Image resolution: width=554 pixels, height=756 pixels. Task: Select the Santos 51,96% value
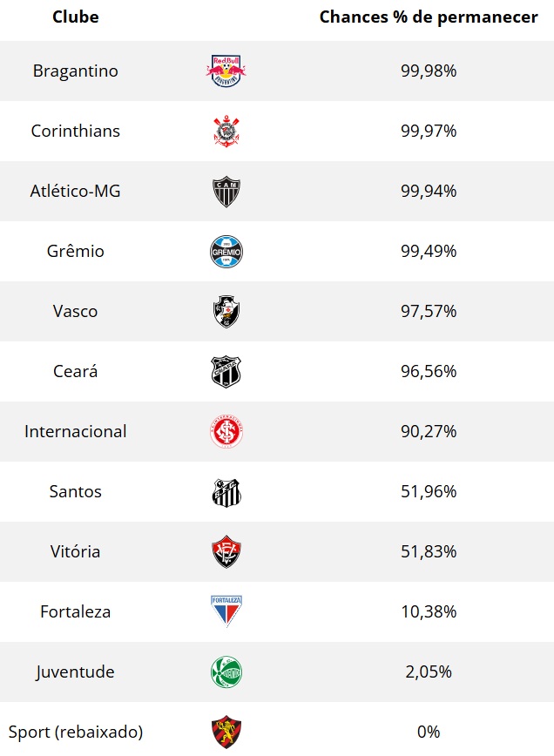[x=428, y=492]
